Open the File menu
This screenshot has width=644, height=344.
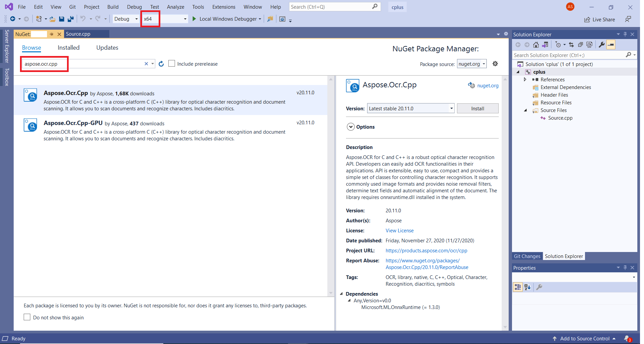click(22, 7)
